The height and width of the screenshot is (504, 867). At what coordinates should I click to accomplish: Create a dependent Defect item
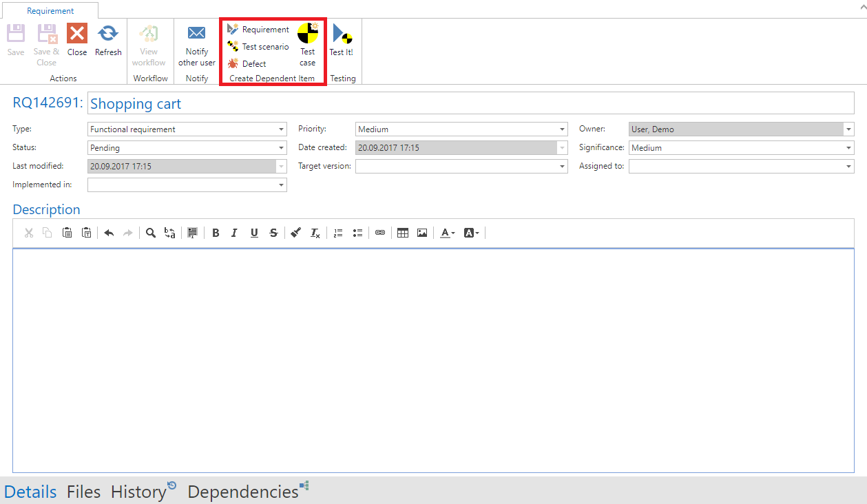[247, 63]
